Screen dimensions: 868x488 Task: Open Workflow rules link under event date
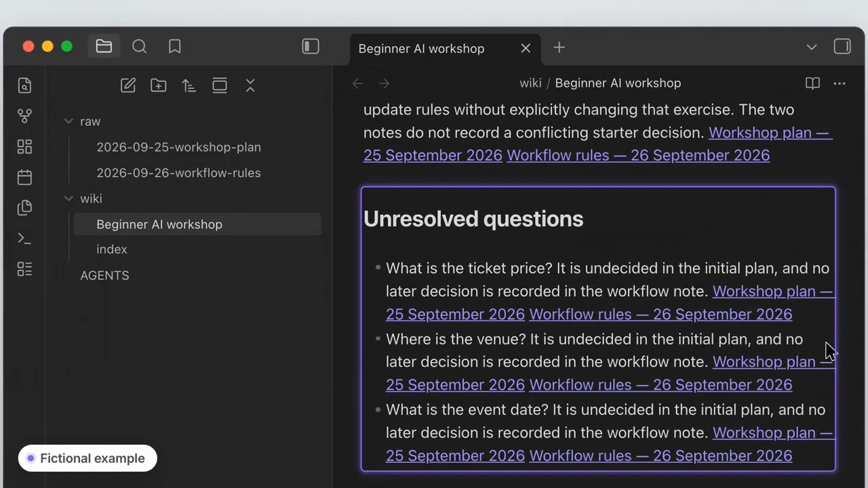pos(660,455)
